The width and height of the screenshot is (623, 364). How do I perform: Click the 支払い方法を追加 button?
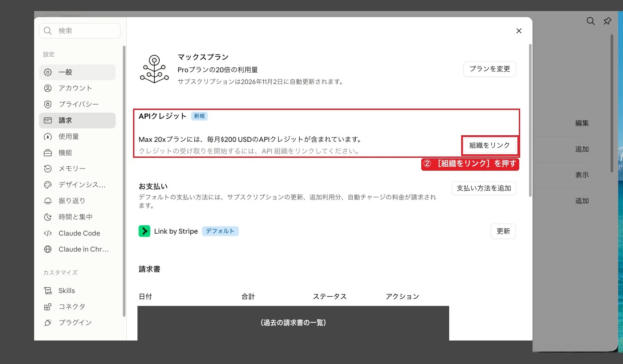tap(484, 188)
